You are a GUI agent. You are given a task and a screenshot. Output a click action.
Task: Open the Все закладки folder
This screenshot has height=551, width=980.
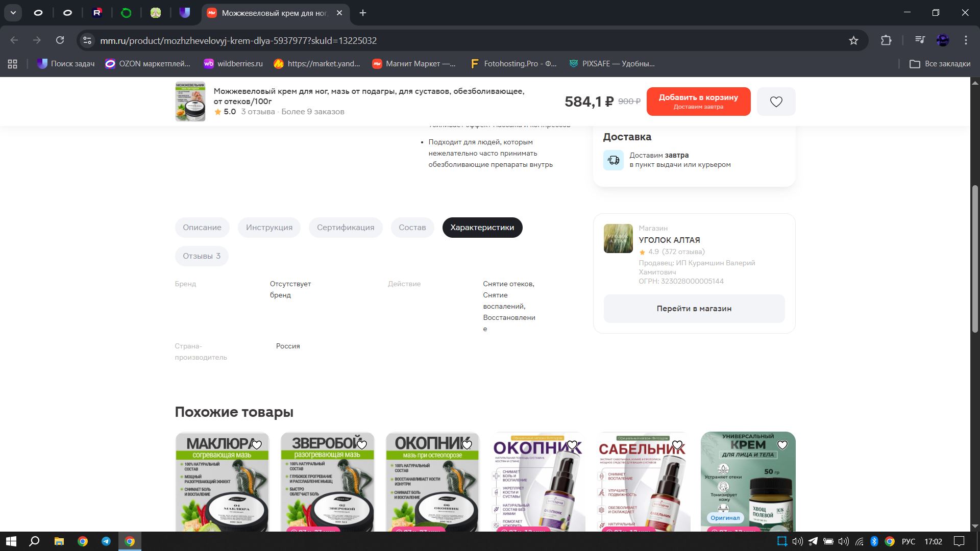point(940,64)
